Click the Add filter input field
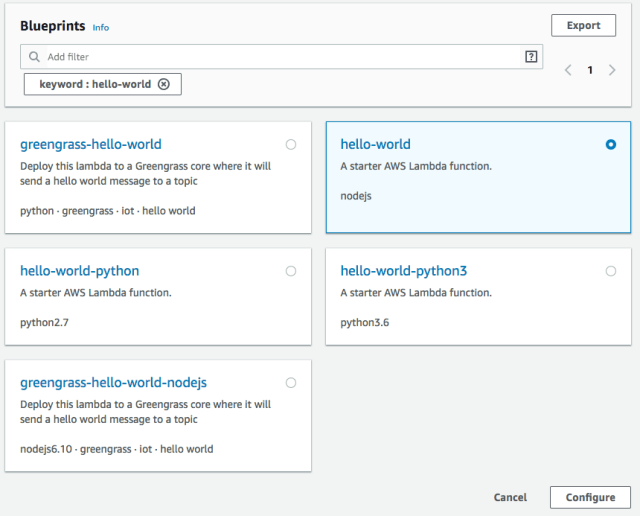The height and width of the screenshot is (516, 640). pyautogui.click(x=280, y=57)
